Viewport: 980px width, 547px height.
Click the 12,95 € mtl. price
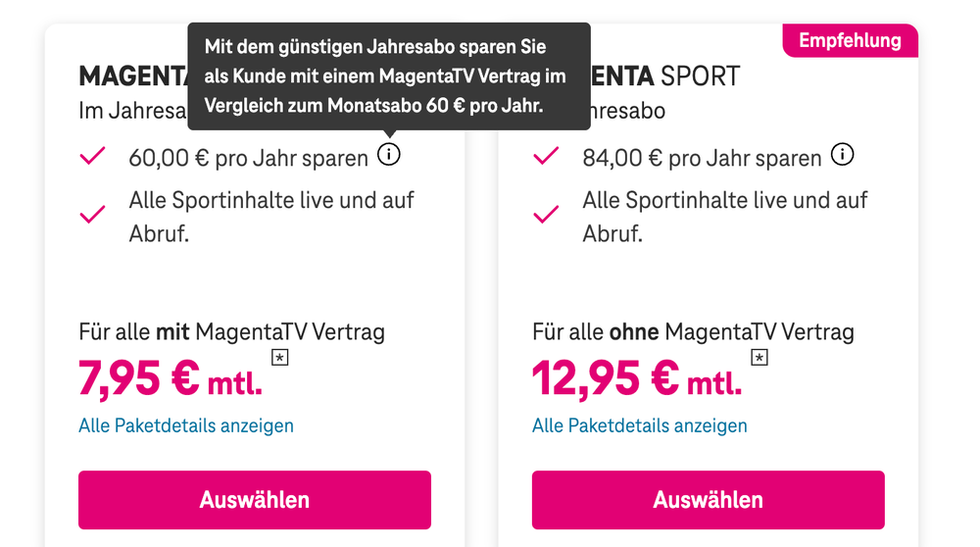[x=636, y=379]
